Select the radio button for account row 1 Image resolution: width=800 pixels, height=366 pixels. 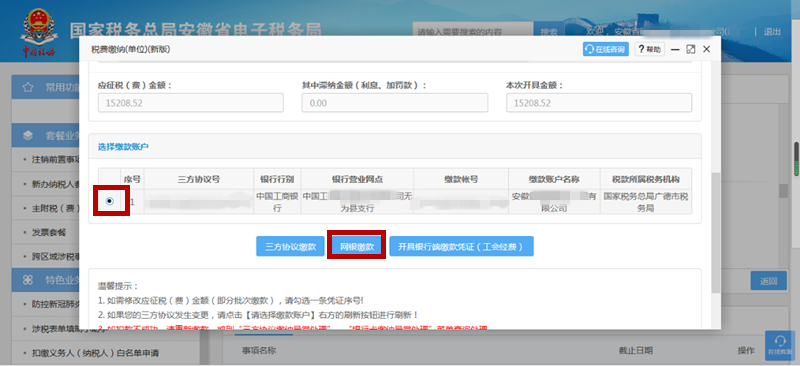(x=109, y=201)
